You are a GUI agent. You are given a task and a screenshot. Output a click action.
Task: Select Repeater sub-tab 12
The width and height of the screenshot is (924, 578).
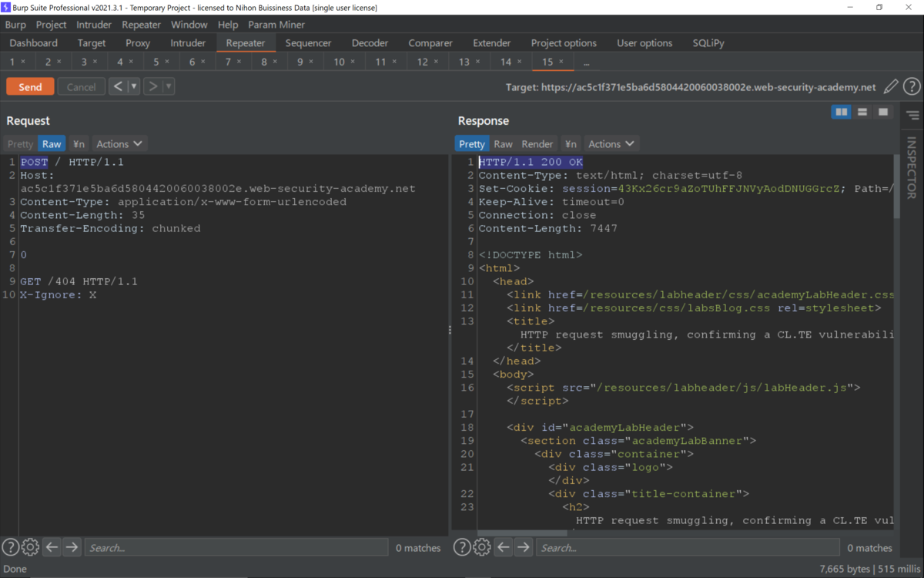coord(427,62)
